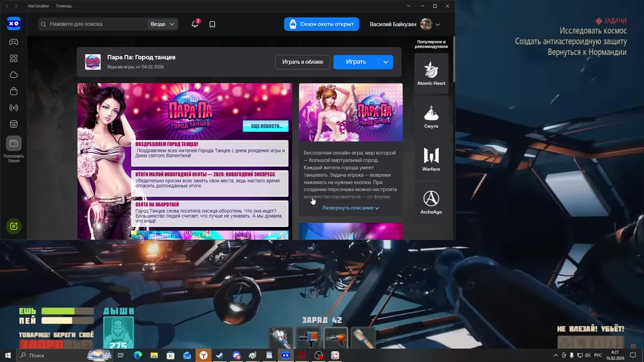Click the Windows taskbar Поиск search box

click(65, 355)
